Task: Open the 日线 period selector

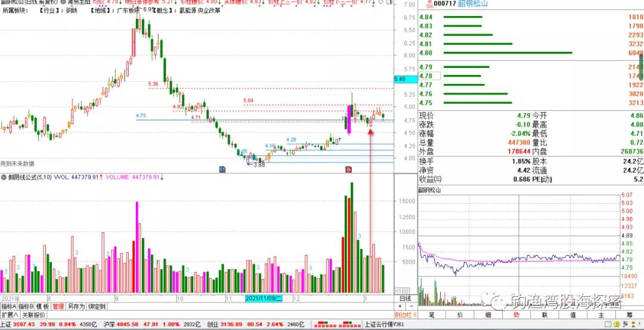Action: pos(405,298)
